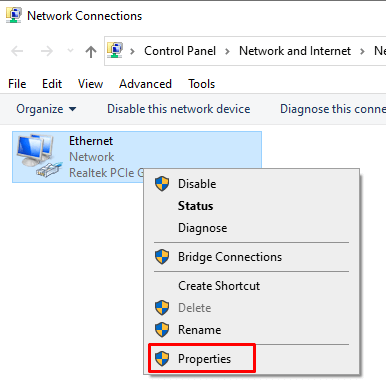The height and width of the screenshot is (385, 386).
Task: Click the shield icon beside Bridge Connections
Action: tap(162, 257)
